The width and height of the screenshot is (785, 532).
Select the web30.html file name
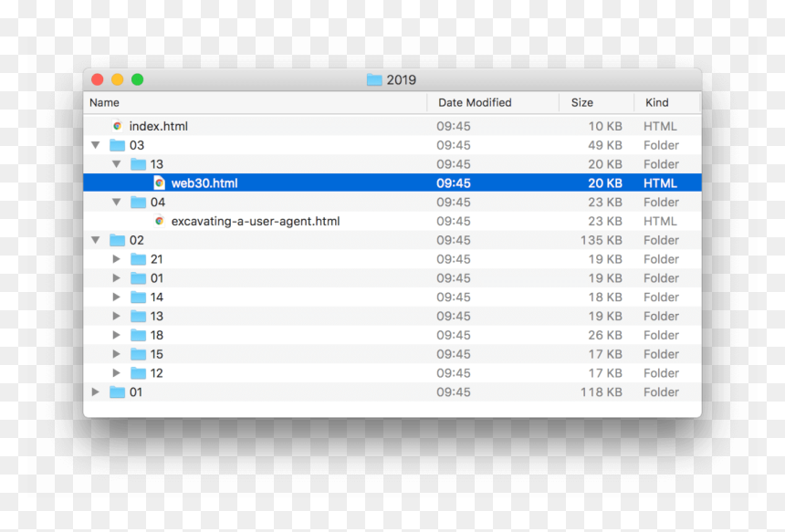click(204, 183)
